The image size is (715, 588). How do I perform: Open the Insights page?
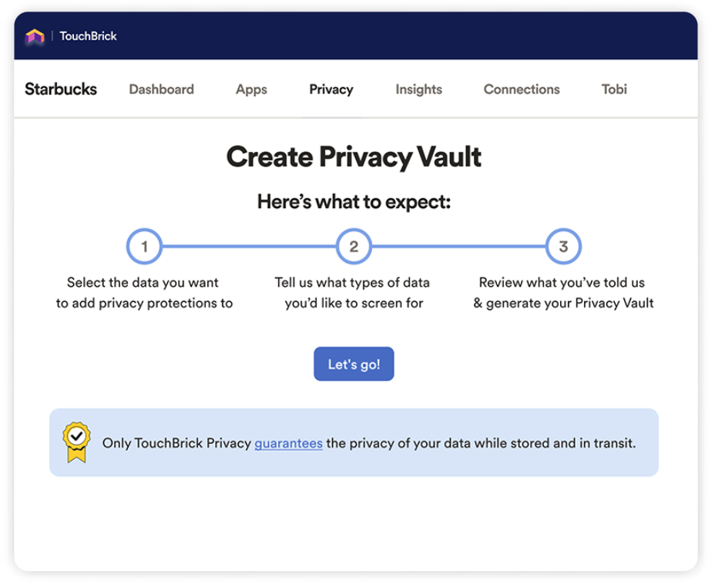(x=418, y=89)
